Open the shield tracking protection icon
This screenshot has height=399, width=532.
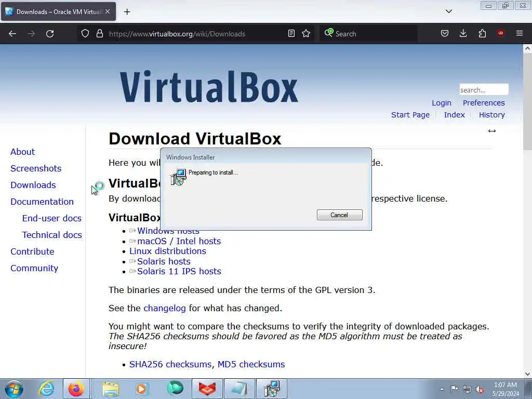(x=85, y=34)
